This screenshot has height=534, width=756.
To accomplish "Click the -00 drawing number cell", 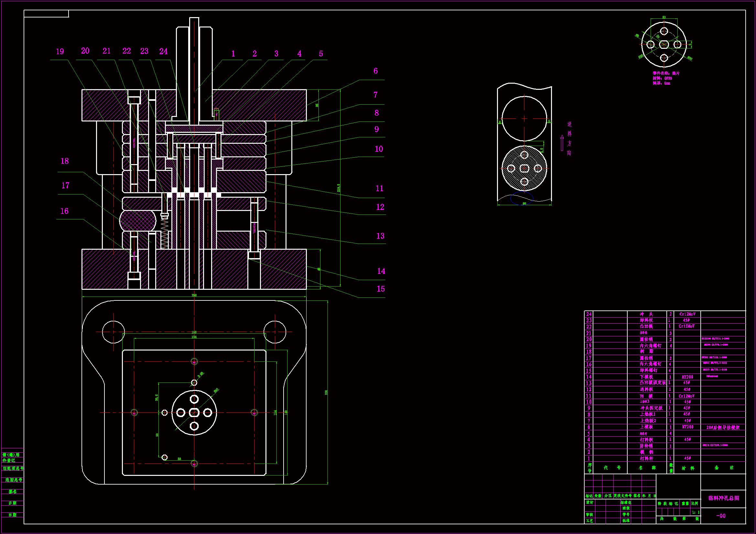I will coord(721,516).
